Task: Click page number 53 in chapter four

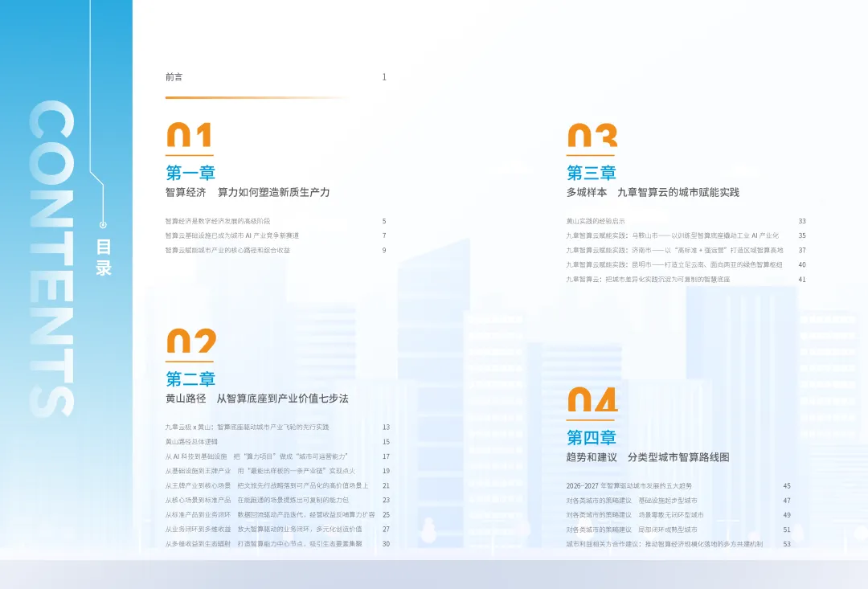Action: click(x=787, y=544)
